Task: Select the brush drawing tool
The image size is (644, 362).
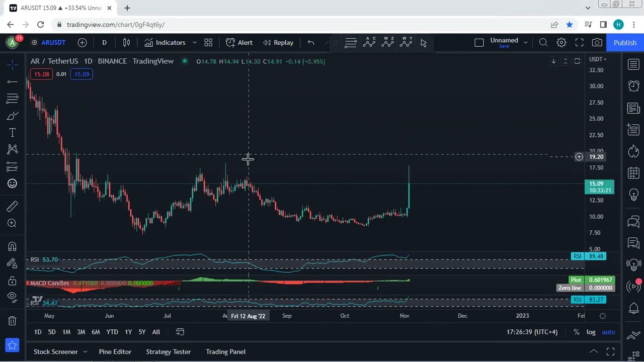Action: [x=13, y=116]
